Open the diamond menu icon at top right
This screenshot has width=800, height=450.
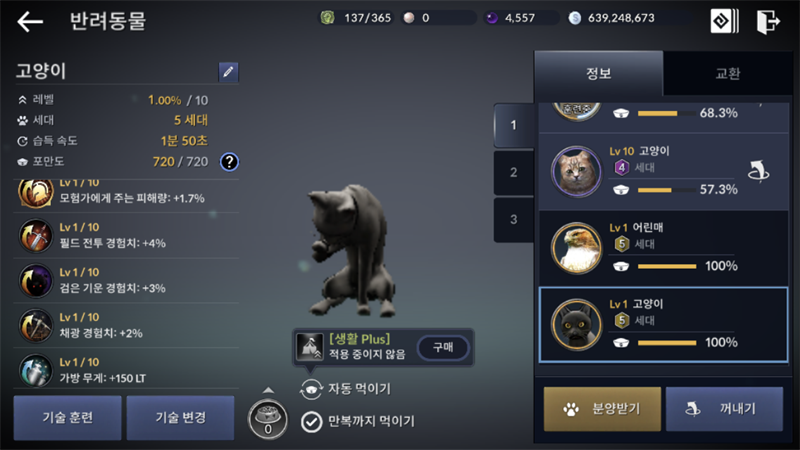724,21
